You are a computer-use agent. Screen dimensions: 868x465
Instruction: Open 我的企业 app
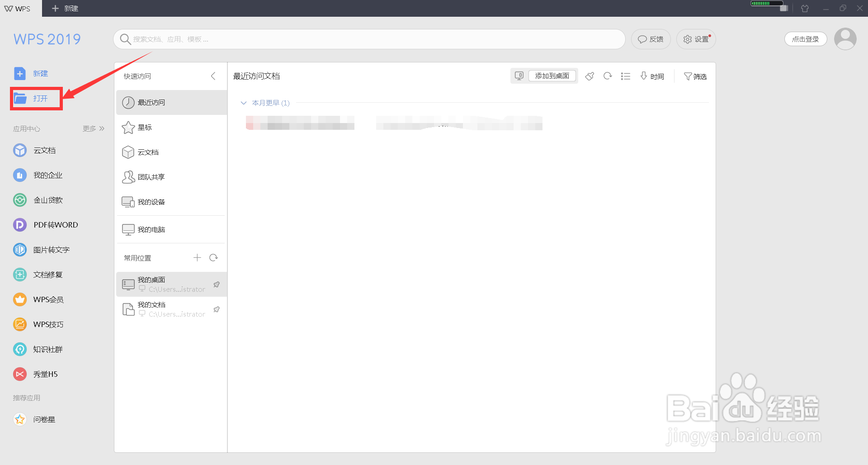tap(38, 175)
